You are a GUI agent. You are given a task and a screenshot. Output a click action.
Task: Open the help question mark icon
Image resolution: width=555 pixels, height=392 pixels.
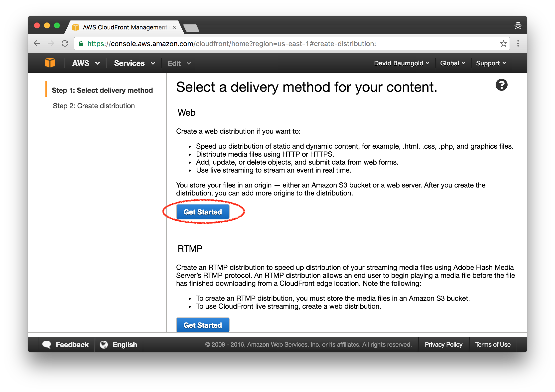[x=501, y=85]
